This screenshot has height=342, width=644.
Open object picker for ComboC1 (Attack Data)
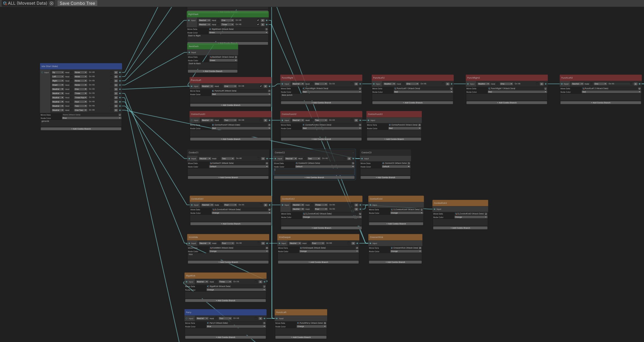coord(267,163)
